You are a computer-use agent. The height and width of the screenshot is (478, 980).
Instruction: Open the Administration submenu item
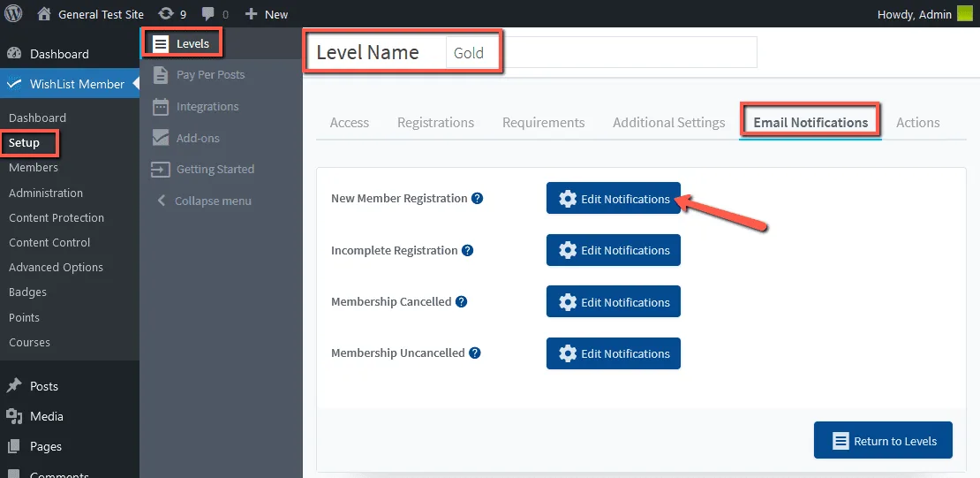coord(46,193)
